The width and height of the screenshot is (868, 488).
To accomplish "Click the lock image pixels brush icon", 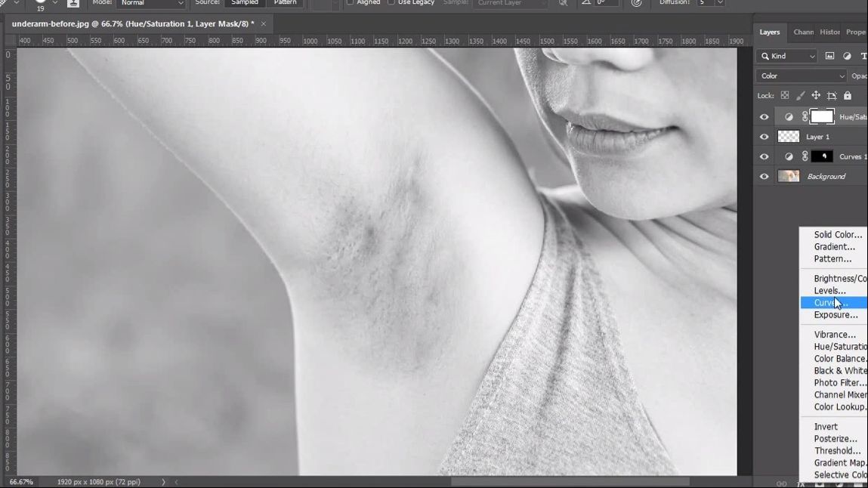I will 800,96.
